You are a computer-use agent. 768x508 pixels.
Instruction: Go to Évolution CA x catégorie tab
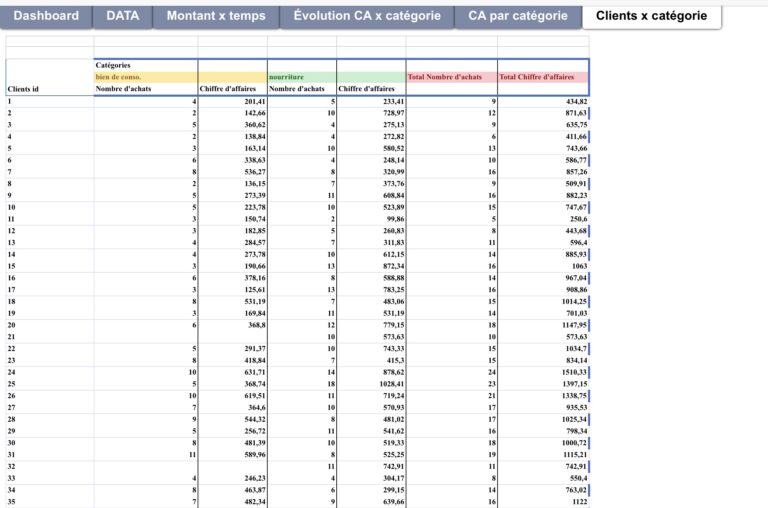coord(367,16)
